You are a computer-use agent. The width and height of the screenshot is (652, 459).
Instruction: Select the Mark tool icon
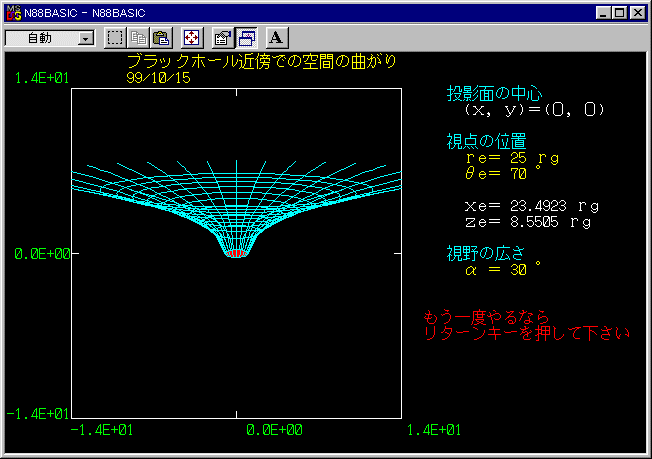pos(115,38)
